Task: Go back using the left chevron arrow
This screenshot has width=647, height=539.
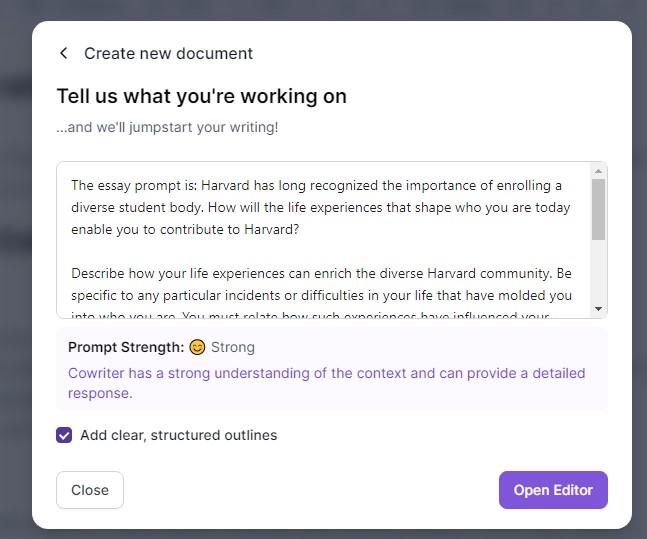Action: 64,53
